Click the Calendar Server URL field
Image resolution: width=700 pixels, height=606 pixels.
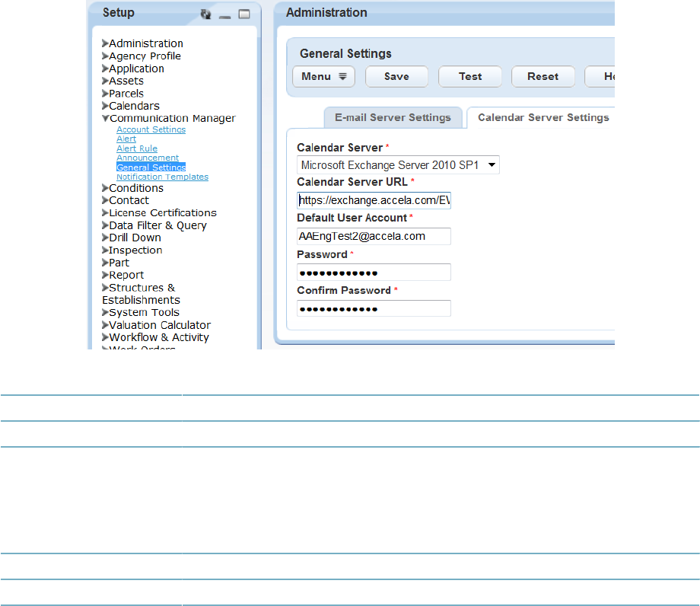tap(374, 200)
